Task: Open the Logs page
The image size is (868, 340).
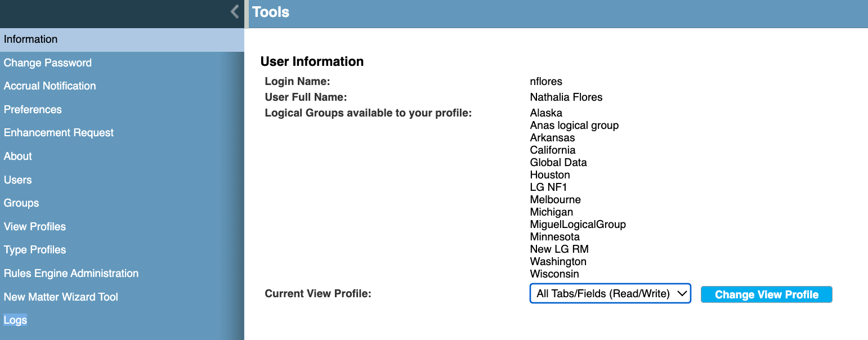Action: [15, 320]
